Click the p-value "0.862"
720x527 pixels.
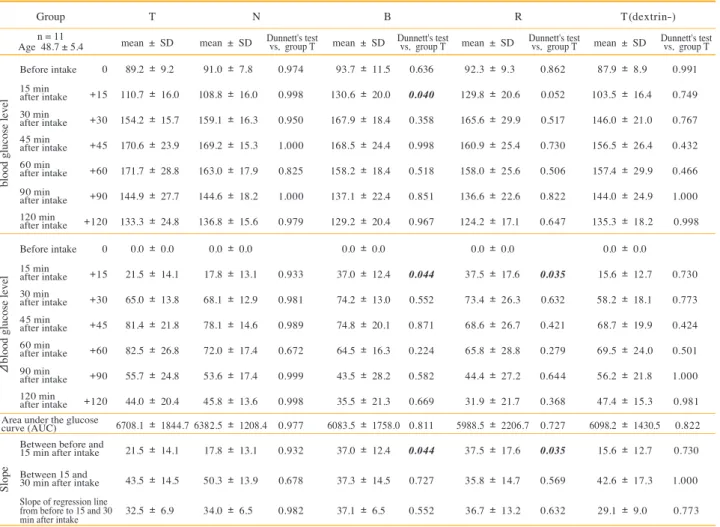pos(552,69)
